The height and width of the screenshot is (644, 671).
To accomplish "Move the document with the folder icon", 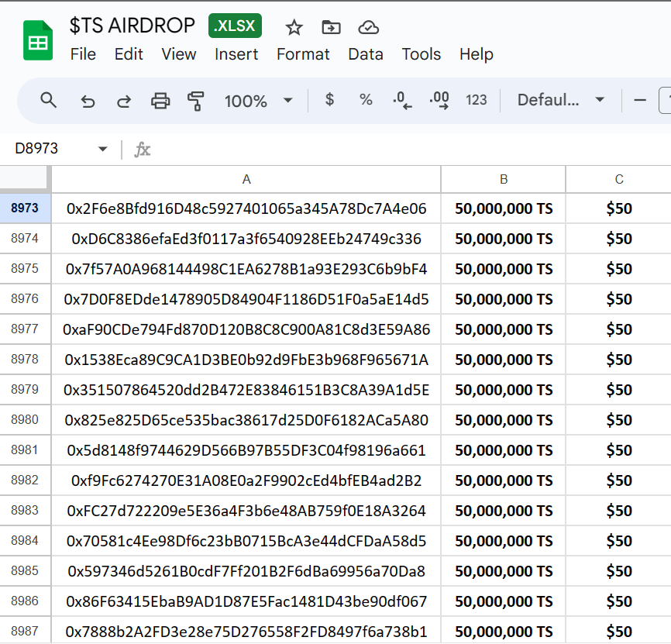I will point(331,27).
